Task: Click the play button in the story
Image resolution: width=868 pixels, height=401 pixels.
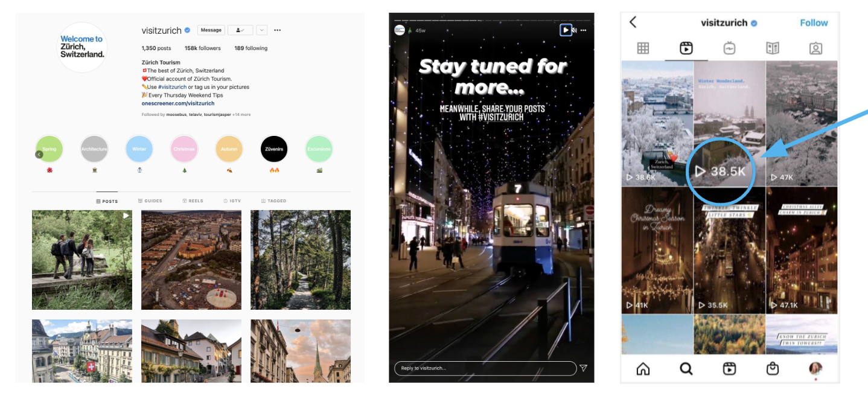Action: tap(566, 30)
